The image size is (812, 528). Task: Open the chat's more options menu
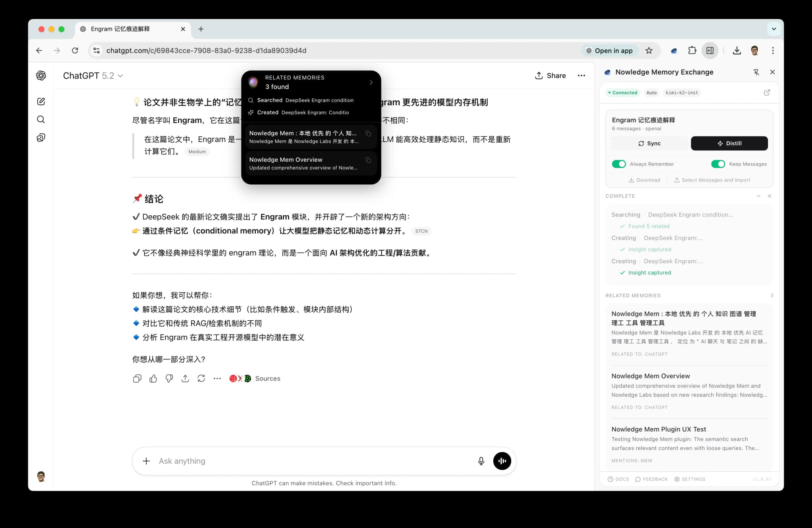click(x=581, y=75)
